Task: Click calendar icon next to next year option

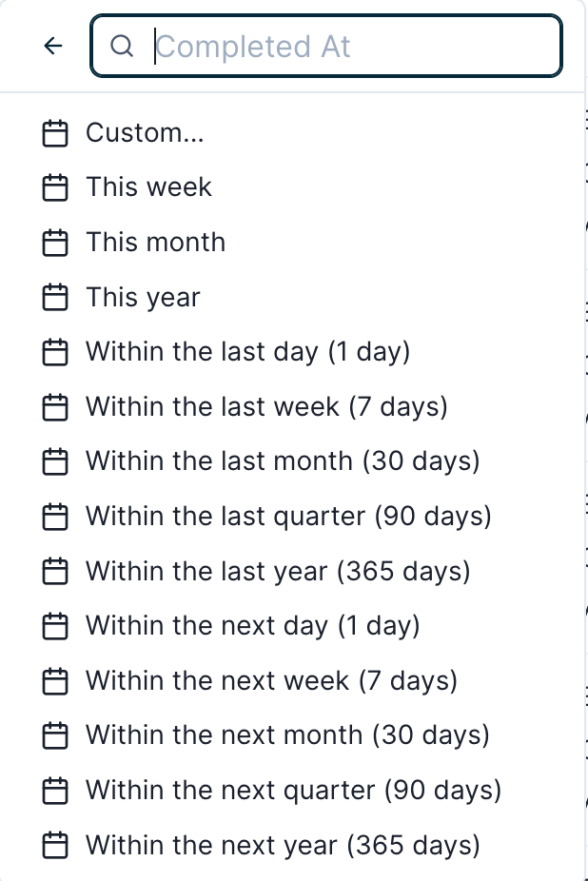Action: pyautogui.click(x=56, y=845)
